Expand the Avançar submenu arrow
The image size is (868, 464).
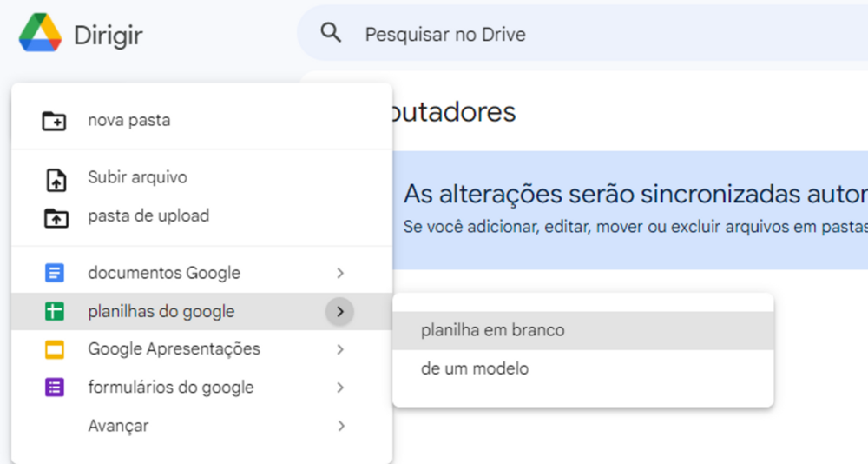point(340,426)
